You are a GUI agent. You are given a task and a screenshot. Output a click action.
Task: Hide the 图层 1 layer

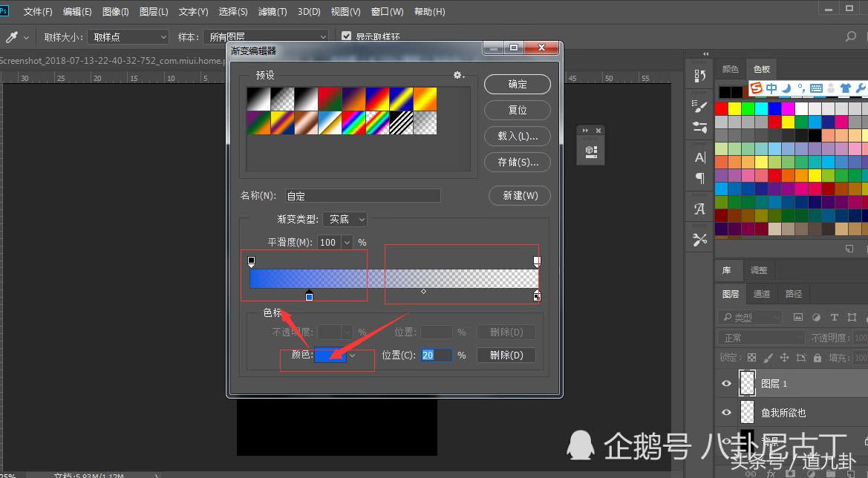point(726,383)
